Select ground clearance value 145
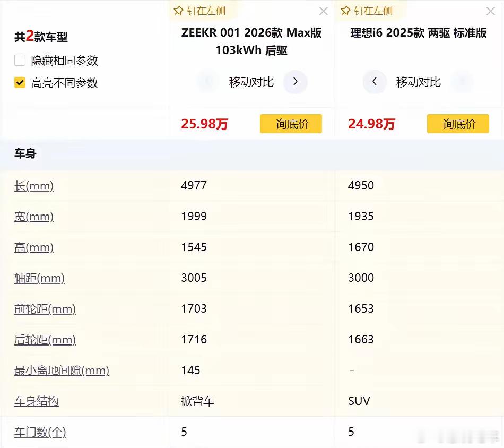Viewport: 504px width, 448px height. (x=190, y=370)
